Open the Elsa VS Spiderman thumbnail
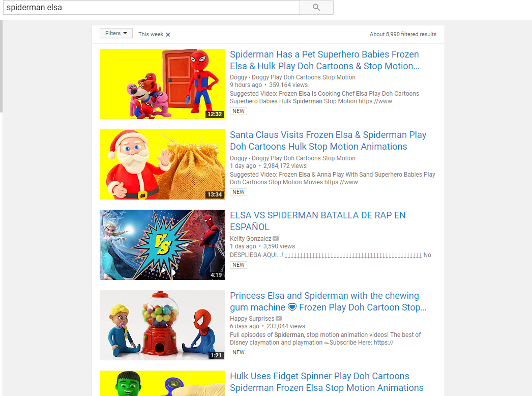This screenshot has width=532, height=396. coord(162,245)
